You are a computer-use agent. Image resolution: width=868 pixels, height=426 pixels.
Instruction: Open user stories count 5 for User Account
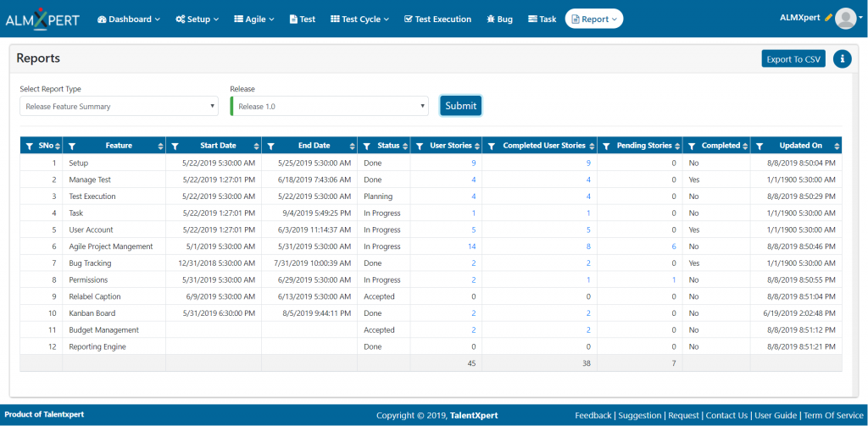click(x=473, y=230)
